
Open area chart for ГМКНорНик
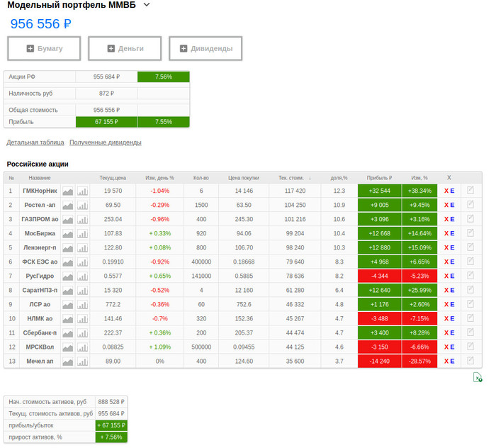click(68, 191)
